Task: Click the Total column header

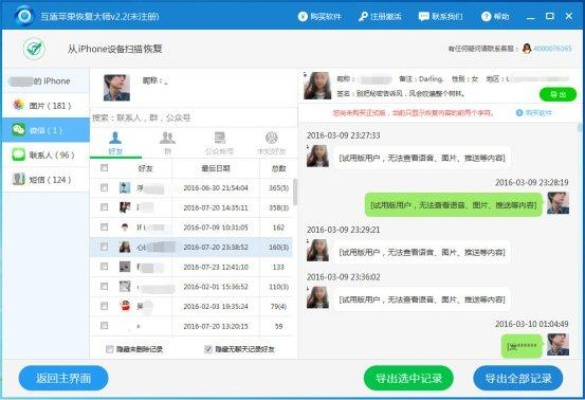Action: (278, 168)
